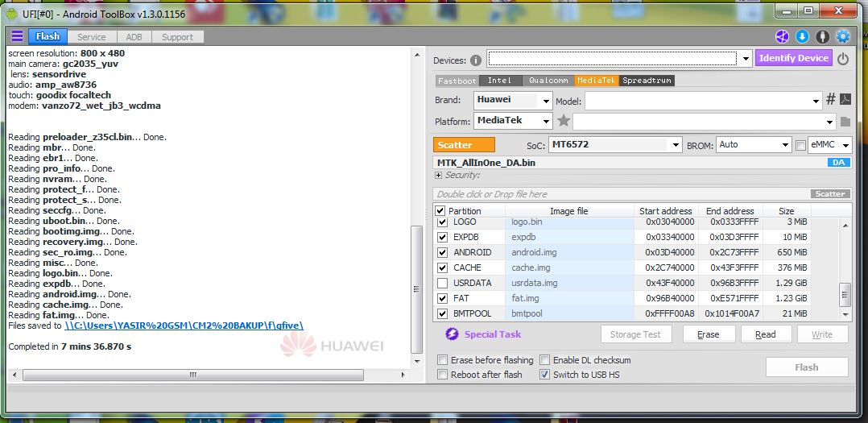Click the Read button

click(766, 334)
